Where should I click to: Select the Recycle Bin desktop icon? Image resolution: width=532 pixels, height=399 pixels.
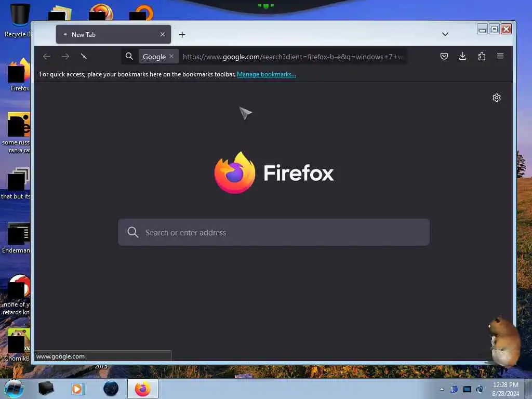pos(17,20)
